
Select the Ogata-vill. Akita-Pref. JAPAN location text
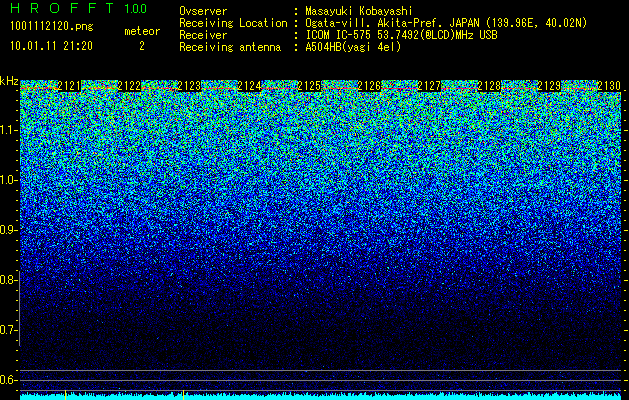click(x=446, y=23)
